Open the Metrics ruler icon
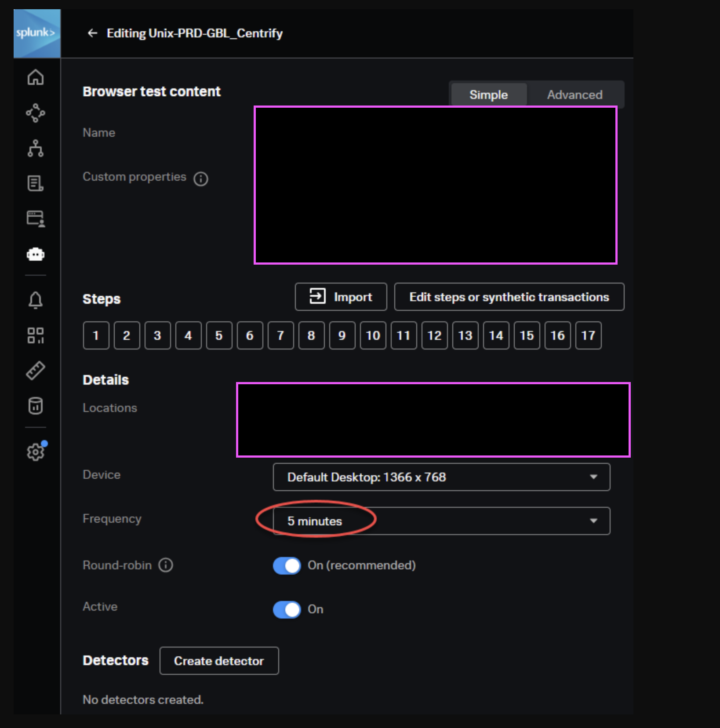This screenshot has width=720, height=728. (36, 371)
